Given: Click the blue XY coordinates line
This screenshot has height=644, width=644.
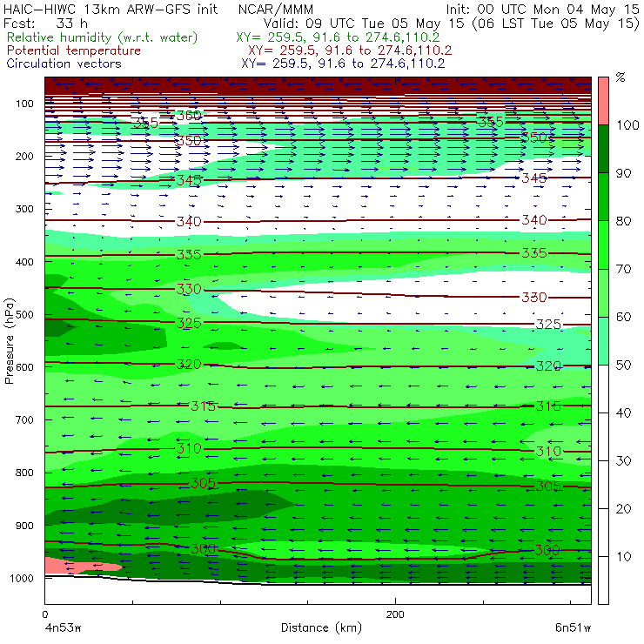Looking at the screenshot, I should tap(343, 64).
